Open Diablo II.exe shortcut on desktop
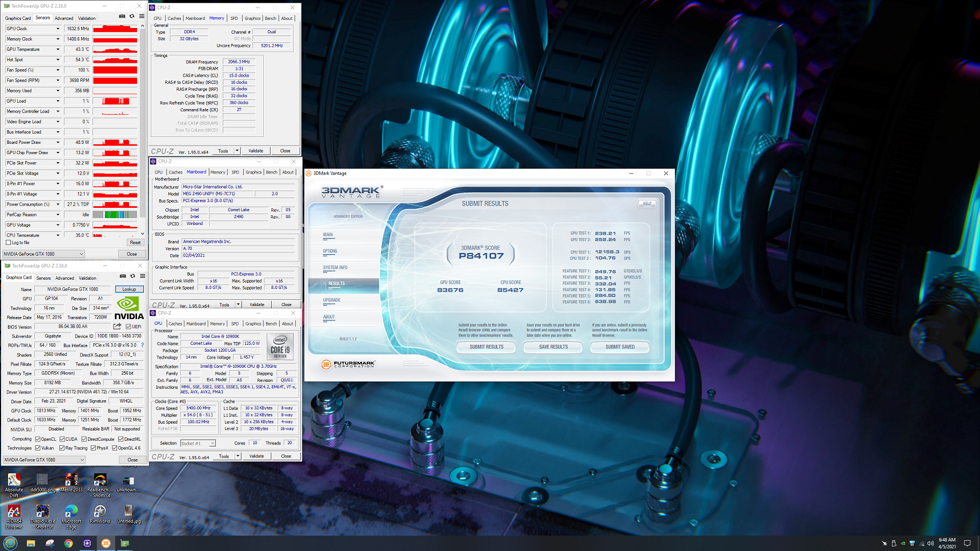This screenshot has height=551, width=980. [43, 517]
